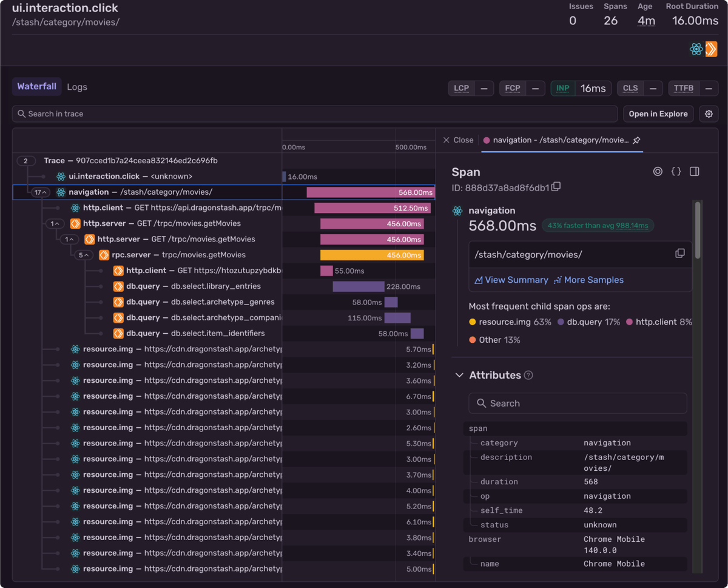The width and height of the screenshot is (728, 588).
Task: Collapse the Trace root with 2 children
Action: [x=25, y=161]
